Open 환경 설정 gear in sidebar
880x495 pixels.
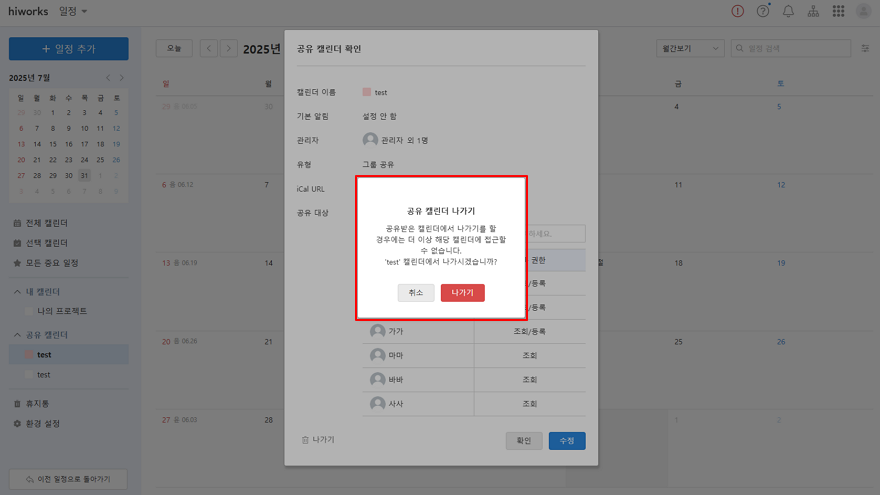(42, 423)
